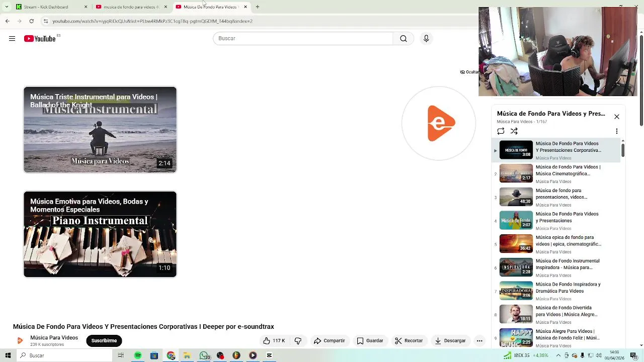
Task: Play Música De Fondo Divertida para Videos
Action: click(556, 315)
